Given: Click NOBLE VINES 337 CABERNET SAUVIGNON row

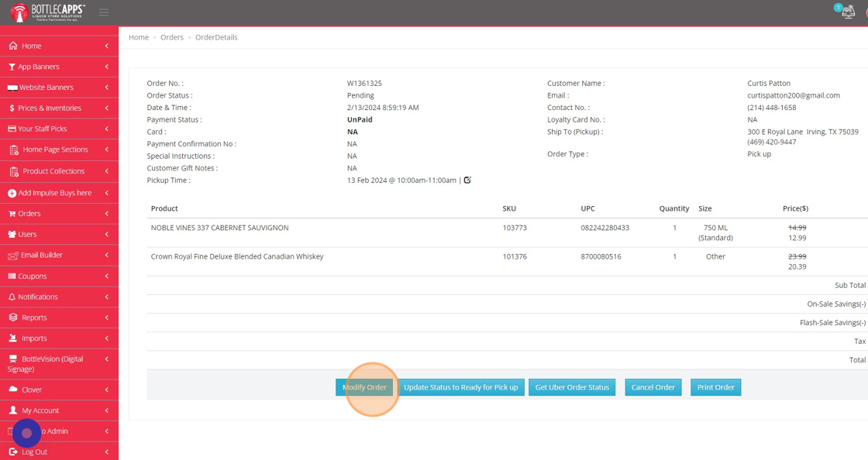Looking at the screenshot, I should [x=507, y=232].
